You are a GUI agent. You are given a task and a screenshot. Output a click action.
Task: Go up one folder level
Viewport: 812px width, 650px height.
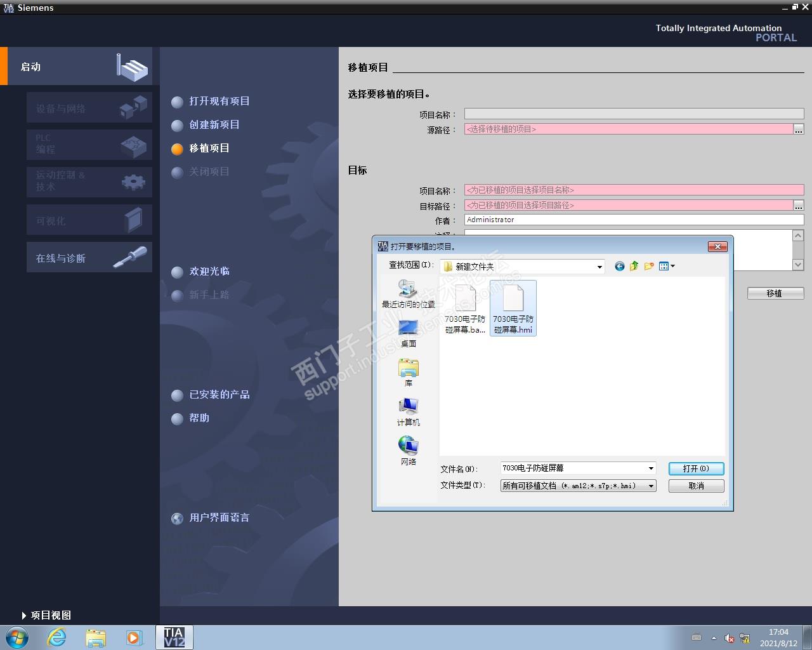(x=634, y=267)
